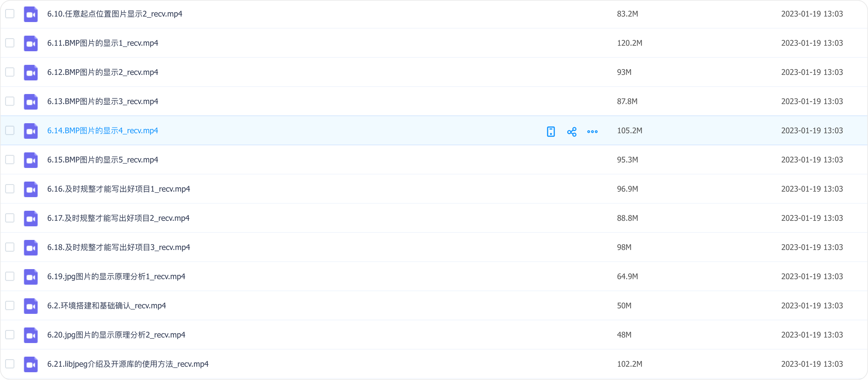Click video icon for 6.10.任意起点位置图片显示2_recv.mp4
Viewport: 868px width, 380px height.
[x=31, y=14]
